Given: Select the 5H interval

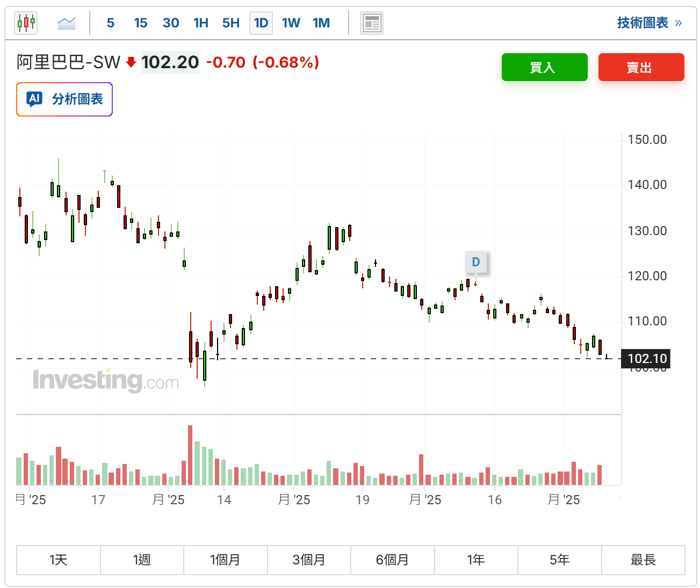Looking at the screenshot, I should (231, 23).
